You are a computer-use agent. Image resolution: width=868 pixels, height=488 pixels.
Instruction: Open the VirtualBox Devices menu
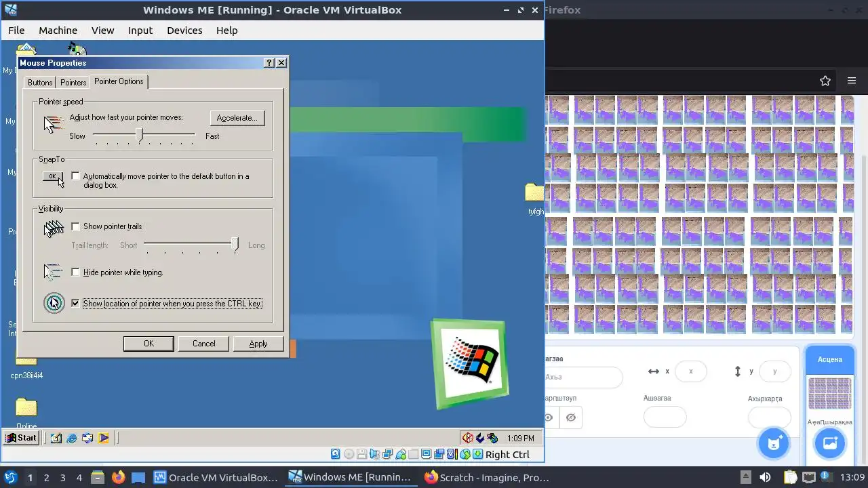point(184,30)
